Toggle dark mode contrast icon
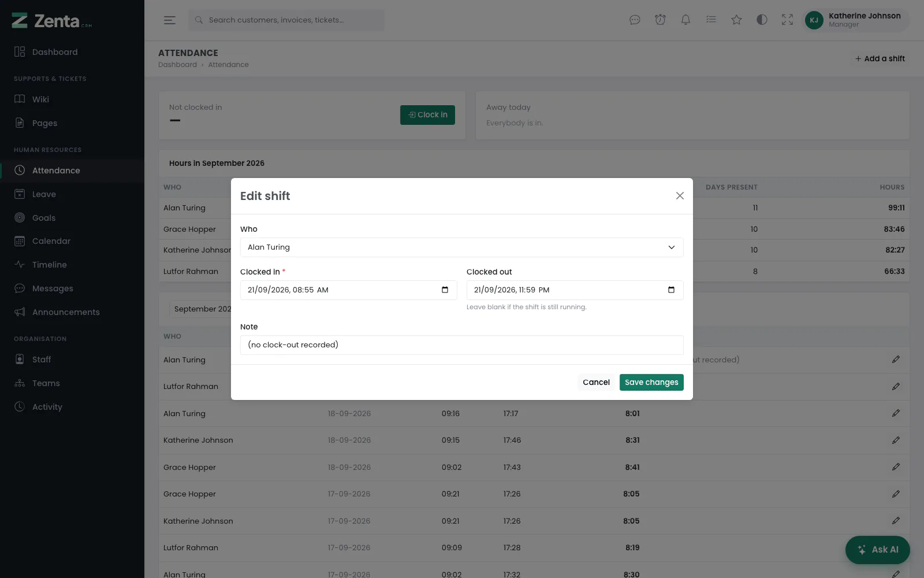924x578 pixels. [x=762, y=20]
